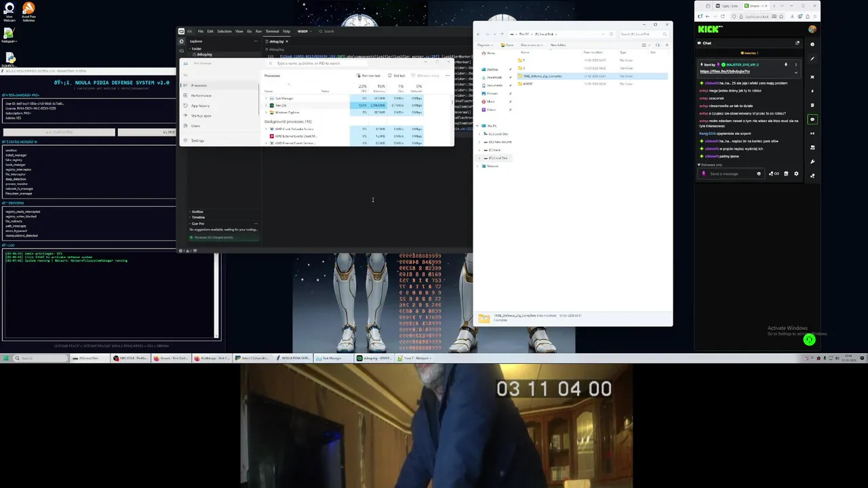Open the Explorer icon in the IDE sidebar

(x=181, y=41)
